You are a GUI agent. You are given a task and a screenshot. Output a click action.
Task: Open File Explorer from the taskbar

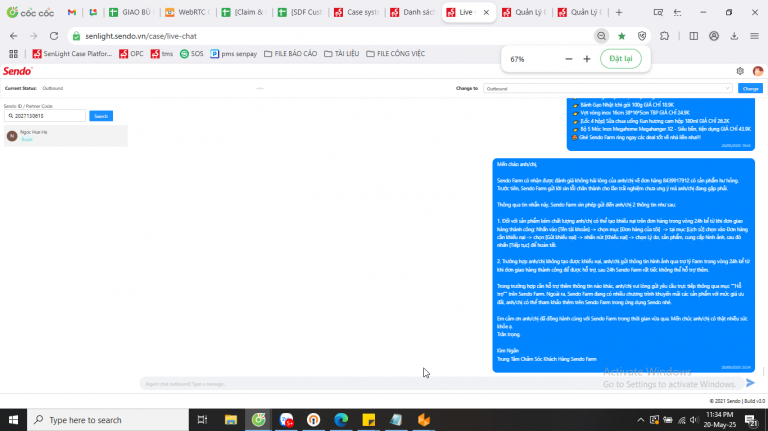tap(231, 420)
